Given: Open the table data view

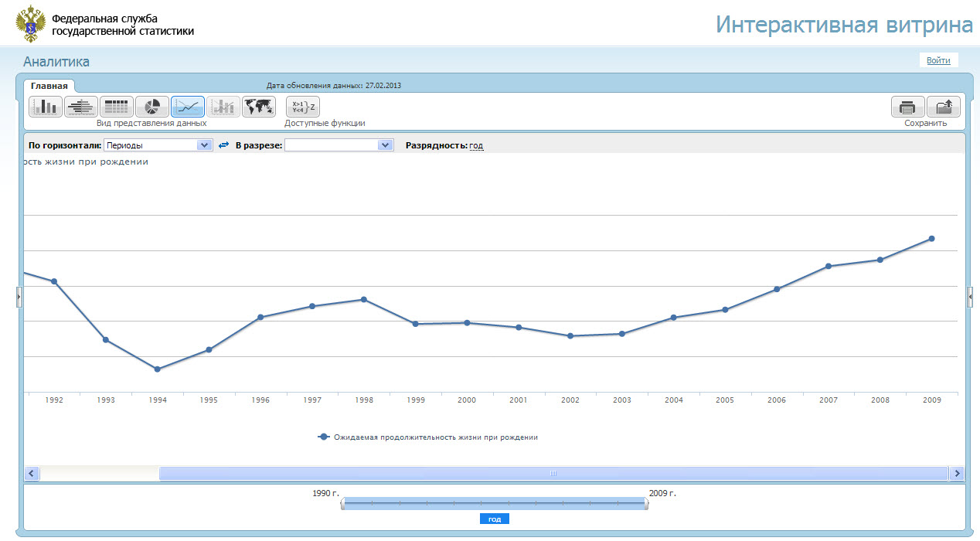Looking at the screenshot, I should click(117, 107).
